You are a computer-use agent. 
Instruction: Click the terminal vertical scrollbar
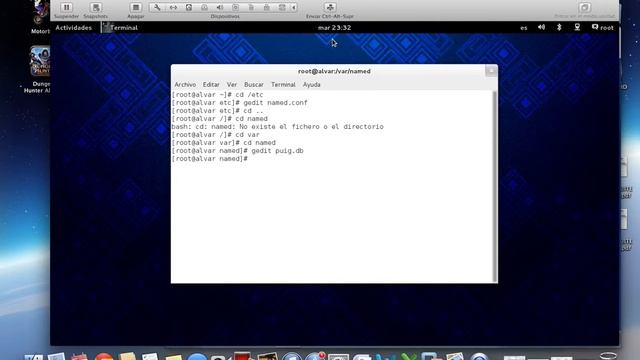(495, 186)
